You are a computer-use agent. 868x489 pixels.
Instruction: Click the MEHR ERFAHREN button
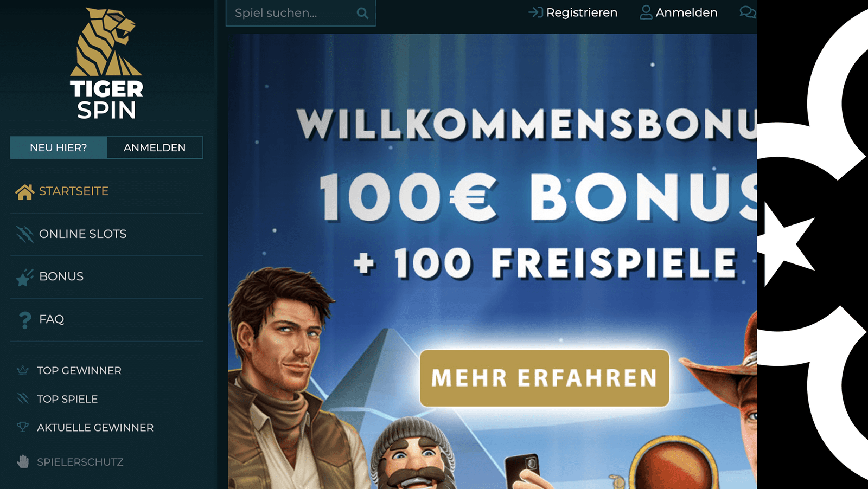(x=544, y=378)
